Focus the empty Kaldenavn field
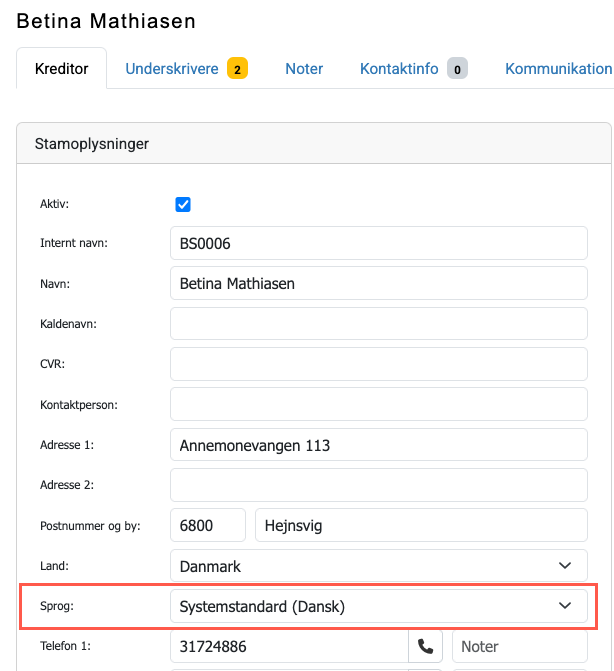This screenshot has height=671, width=614. (x=379, y=324)
